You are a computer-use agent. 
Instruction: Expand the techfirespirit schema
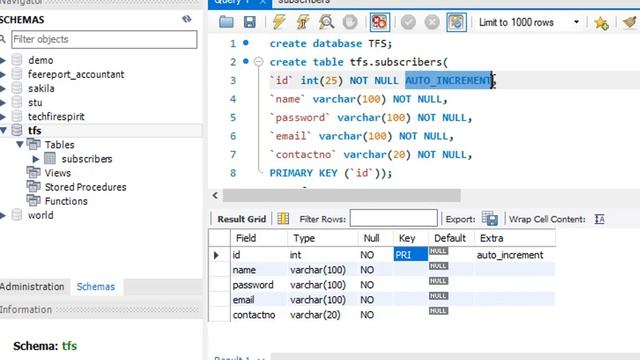click(x=3, y=116)
